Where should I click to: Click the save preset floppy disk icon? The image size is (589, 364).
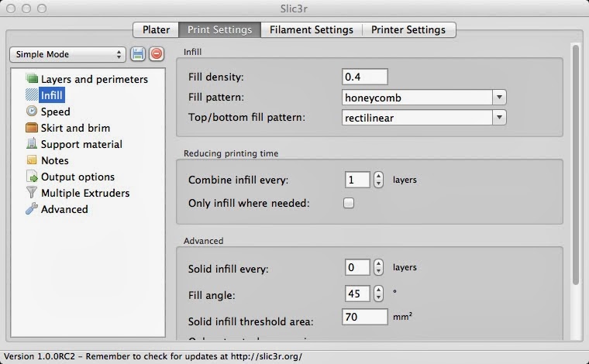[138, 54]
